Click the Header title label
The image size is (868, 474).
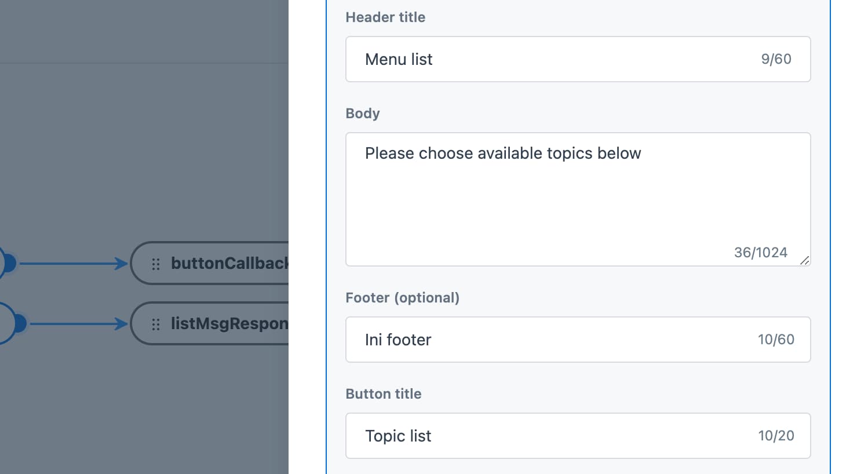point(385,17)
